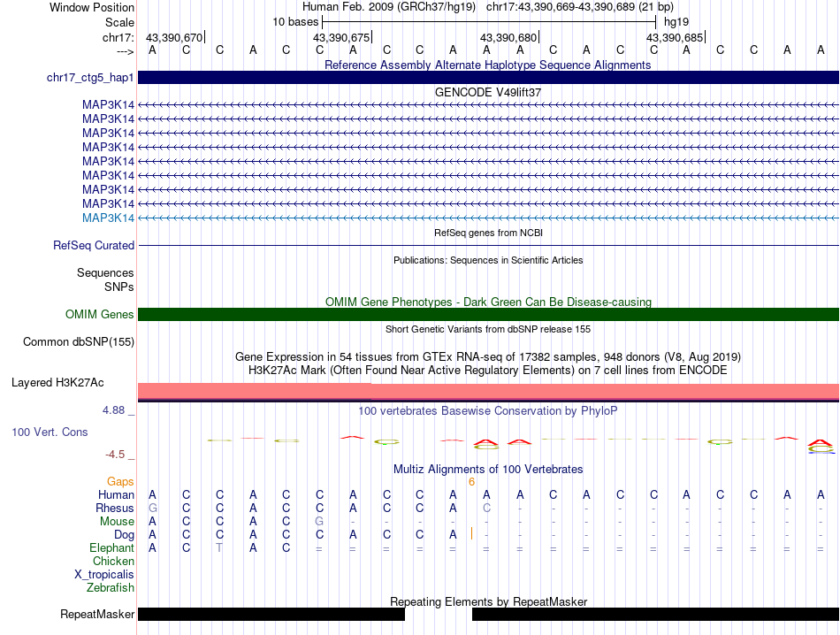Select the dark blue chr17_ctg5_hap1 alignment bar

488,77
